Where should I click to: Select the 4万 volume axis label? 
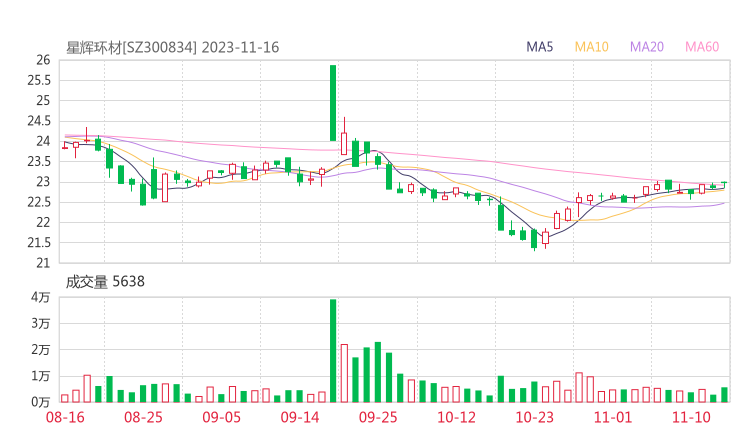pos(41,297)
